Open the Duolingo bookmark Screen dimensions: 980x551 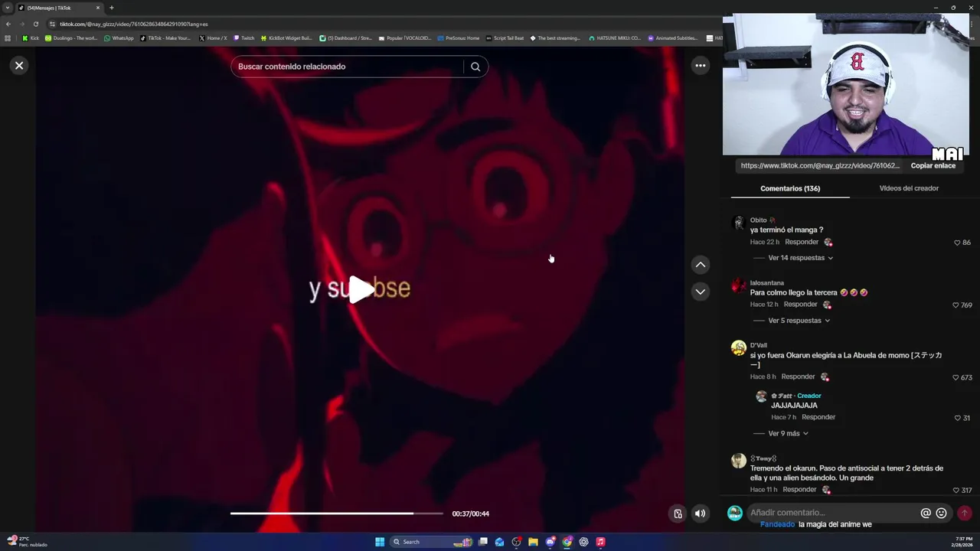click(x=70, y=37)
